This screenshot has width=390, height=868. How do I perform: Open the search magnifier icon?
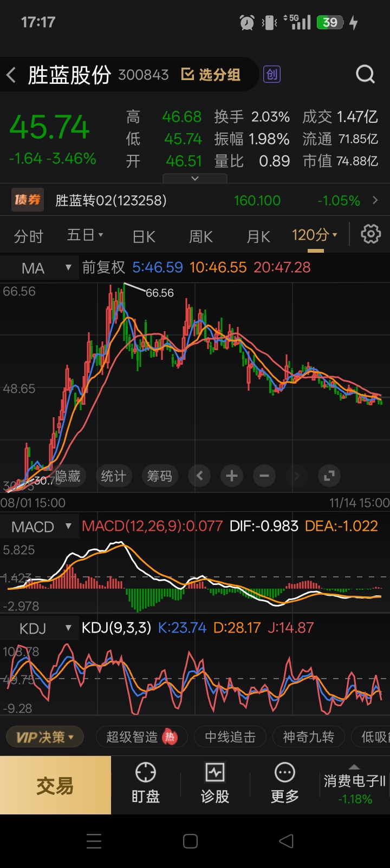point(365,74)
